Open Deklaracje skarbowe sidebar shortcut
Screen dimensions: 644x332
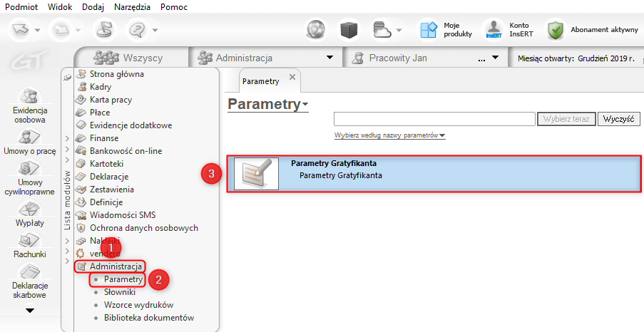coord(30,273)
